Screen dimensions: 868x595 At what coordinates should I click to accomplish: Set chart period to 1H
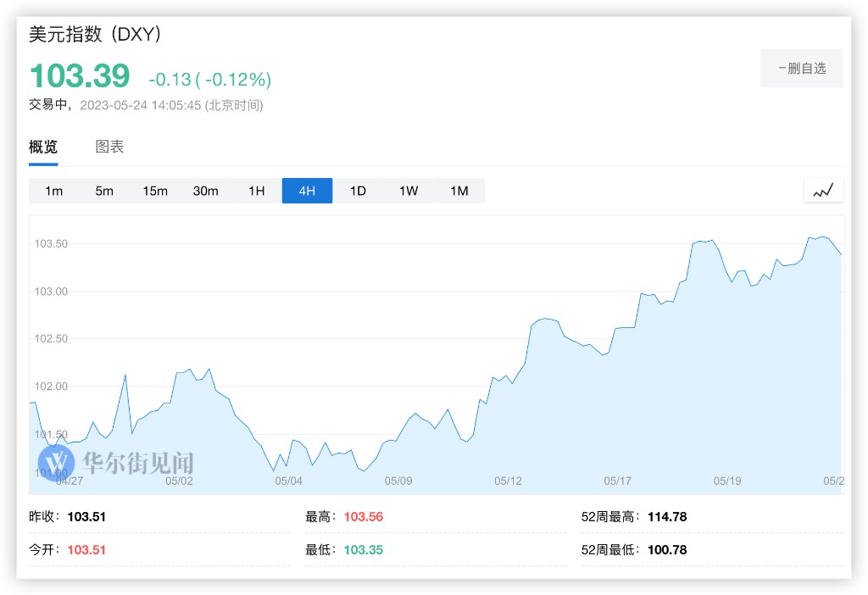257,191
